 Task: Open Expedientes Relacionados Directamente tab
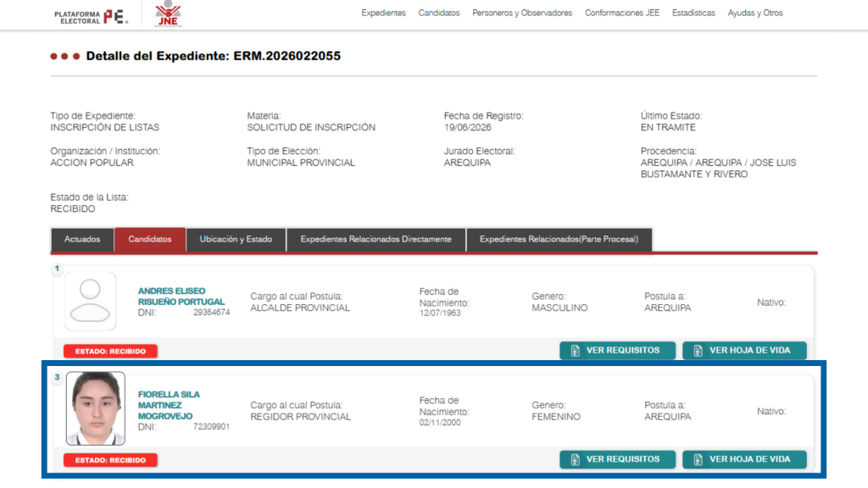(376, 240)
